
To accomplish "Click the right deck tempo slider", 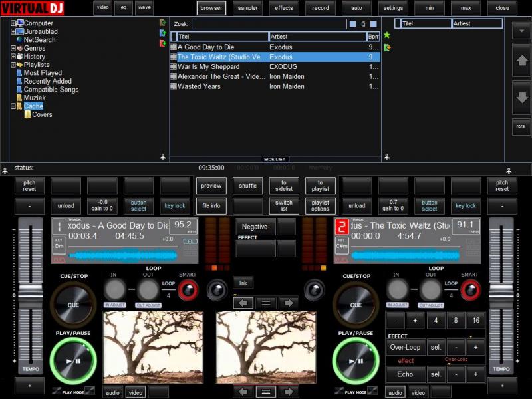I will (501, 296).
